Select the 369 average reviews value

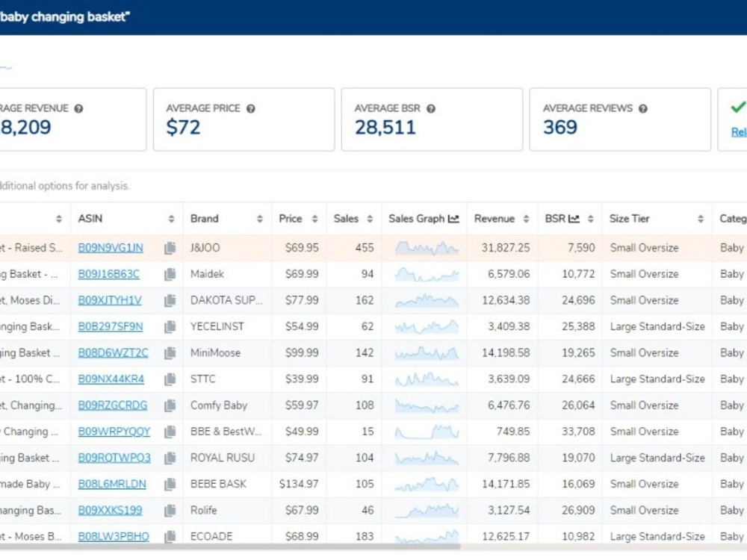560,127
